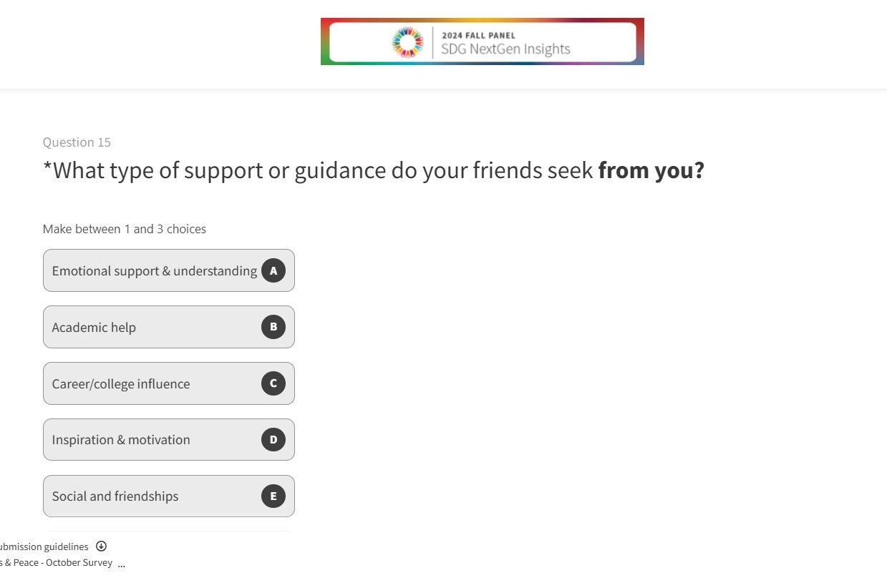887x588 pixels.
Task: Click the SDG NextGen Insights banner title
Action: click(505, 49)
